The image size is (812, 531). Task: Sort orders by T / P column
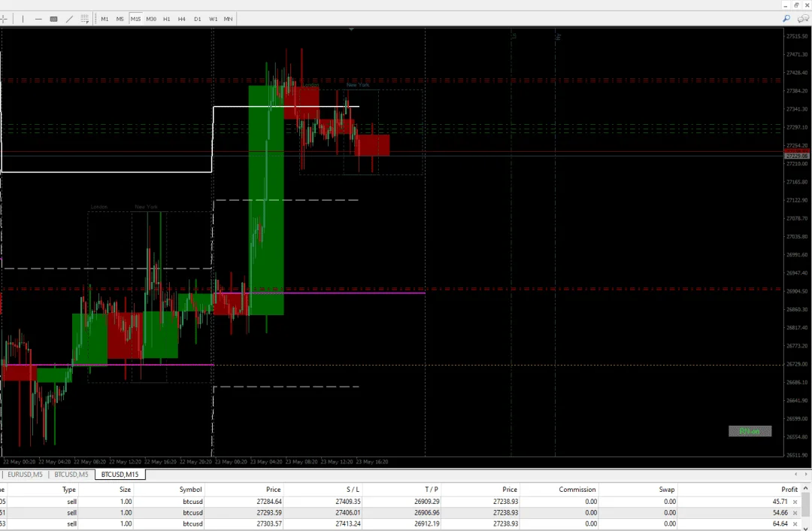pyautogui.click(x=432, y=489)
